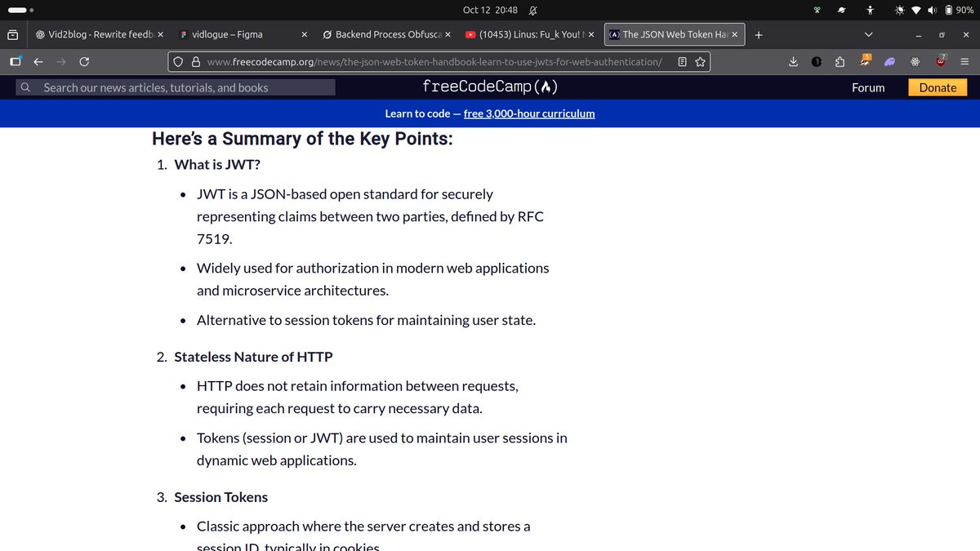980x551 pixels.
Task: Click the muted notifications bell icon
Action: pos(533,10)
